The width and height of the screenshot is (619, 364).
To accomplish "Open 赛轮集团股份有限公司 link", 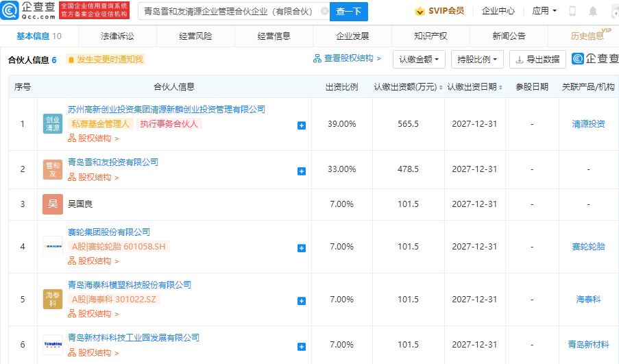I will (x=109, y=232).
